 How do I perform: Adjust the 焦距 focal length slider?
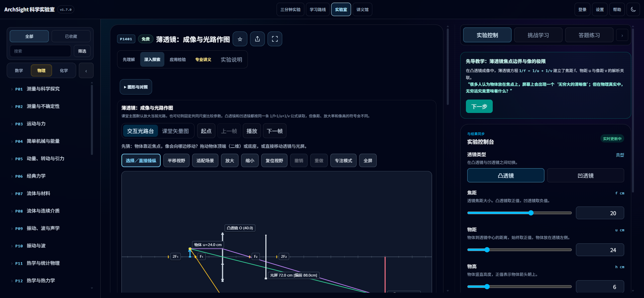(x=519, y=213)
